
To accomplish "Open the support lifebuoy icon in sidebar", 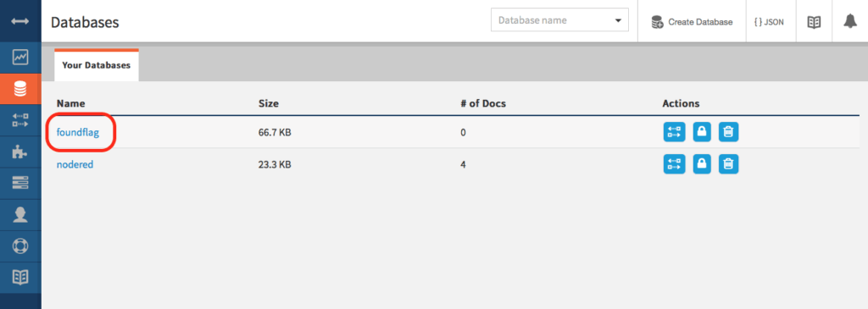I will 20,246.
